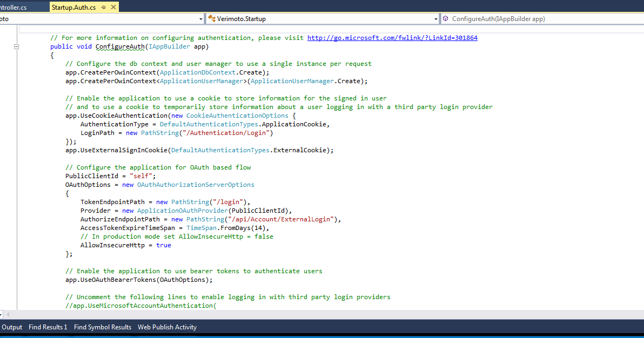Switch to the Output panel tab

pyautogui.click(x=12, y=327)
